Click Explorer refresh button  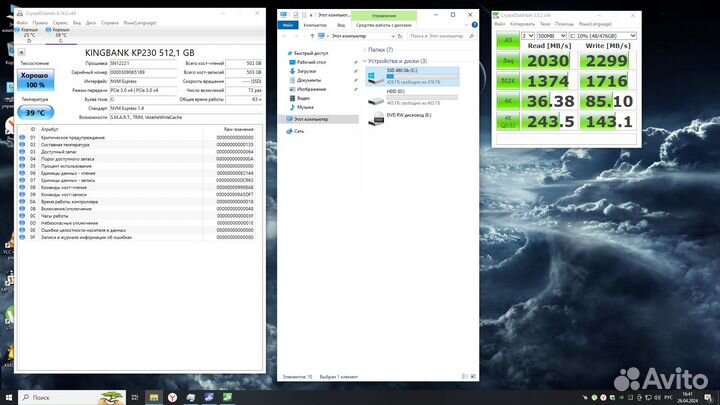coord(400,36)
